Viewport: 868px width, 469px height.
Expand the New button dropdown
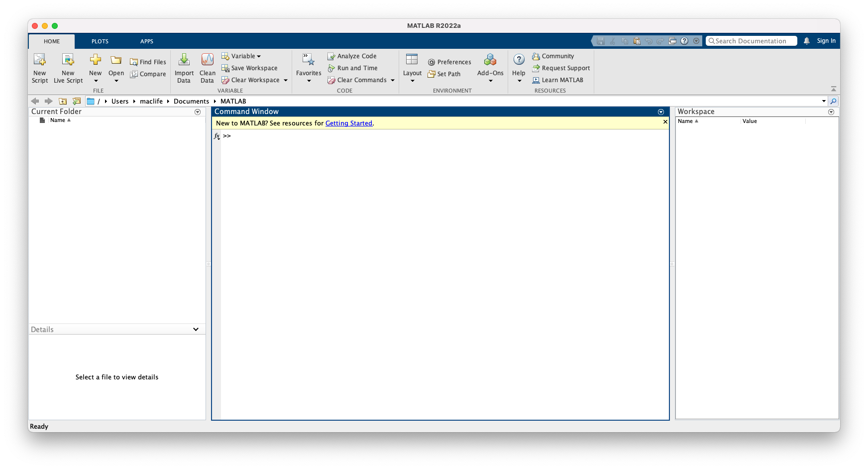point(95,81)
